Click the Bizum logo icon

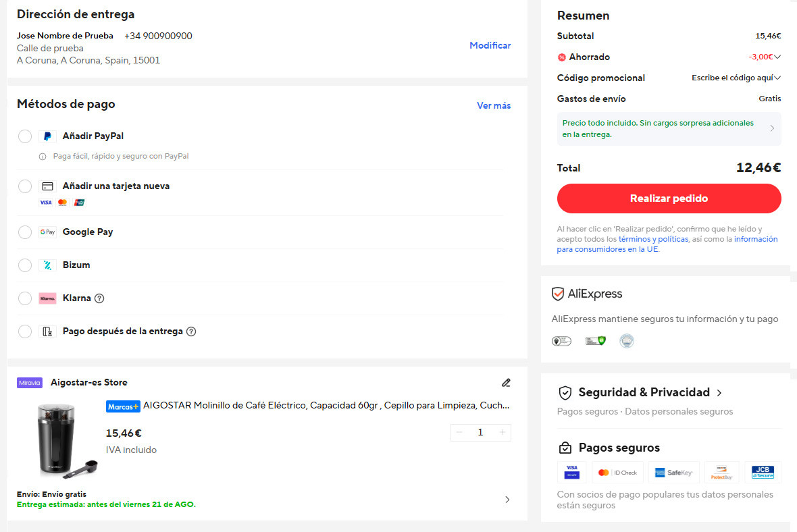coord(47,265)
